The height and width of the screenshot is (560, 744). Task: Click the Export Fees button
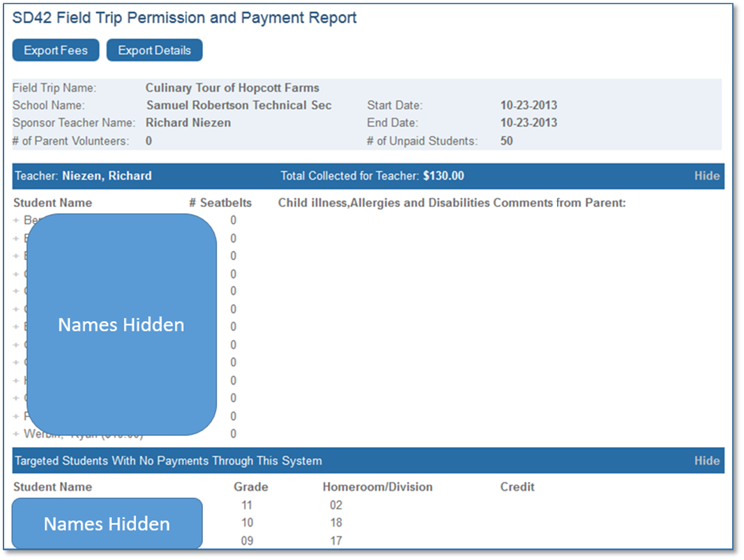[56, 50]
